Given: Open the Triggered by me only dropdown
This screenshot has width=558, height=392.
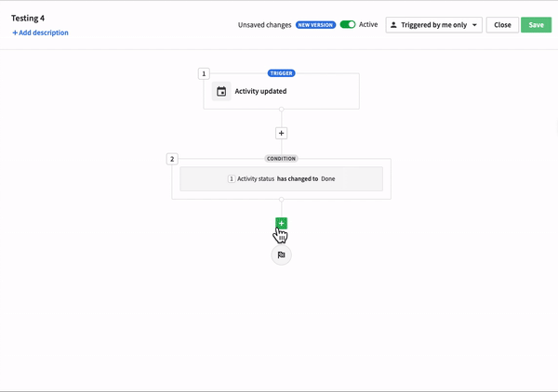Looking at the screenshot, I should 433,25.
